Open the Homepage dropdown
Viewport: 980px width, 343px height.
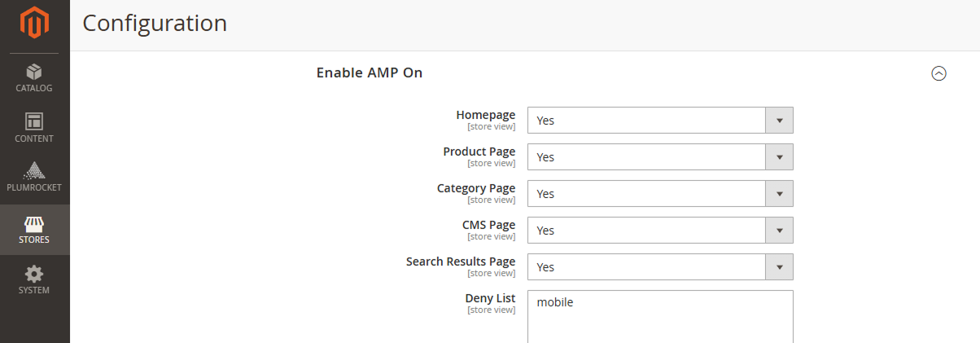point(660,120)
